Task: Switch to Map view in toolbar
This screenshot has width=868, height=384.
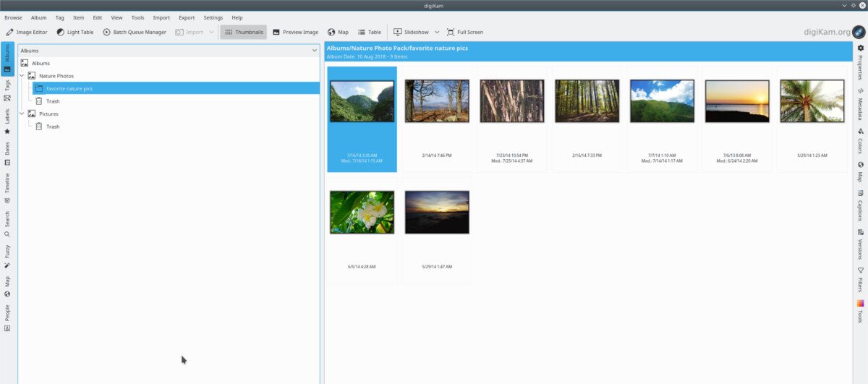Action: click(338, 32)
